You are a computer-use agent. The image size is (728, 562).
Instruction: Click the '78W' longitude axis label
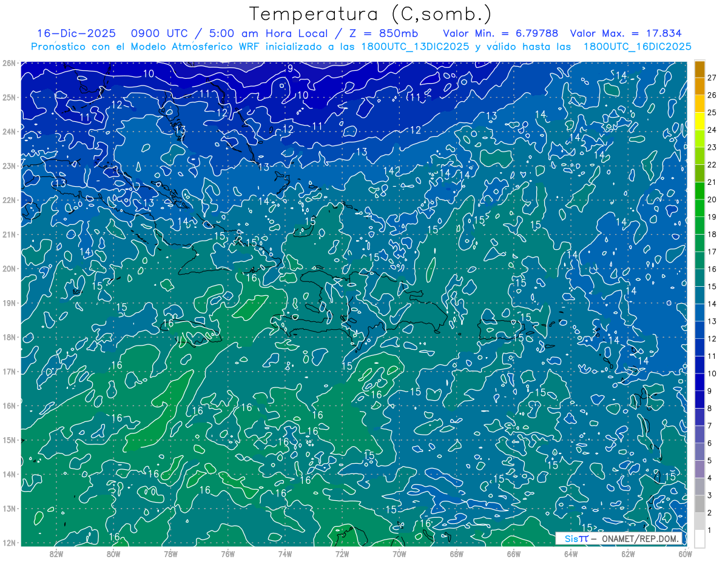[x=170, y=554]
